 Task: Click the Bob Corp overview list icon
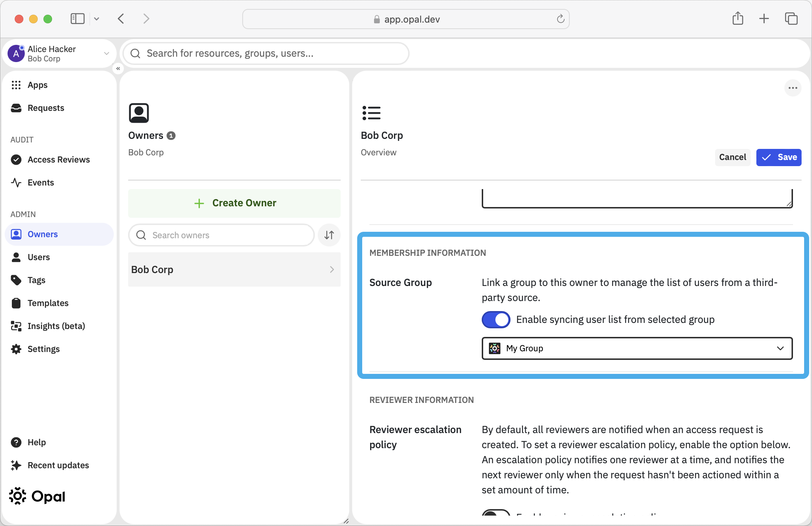372,113
